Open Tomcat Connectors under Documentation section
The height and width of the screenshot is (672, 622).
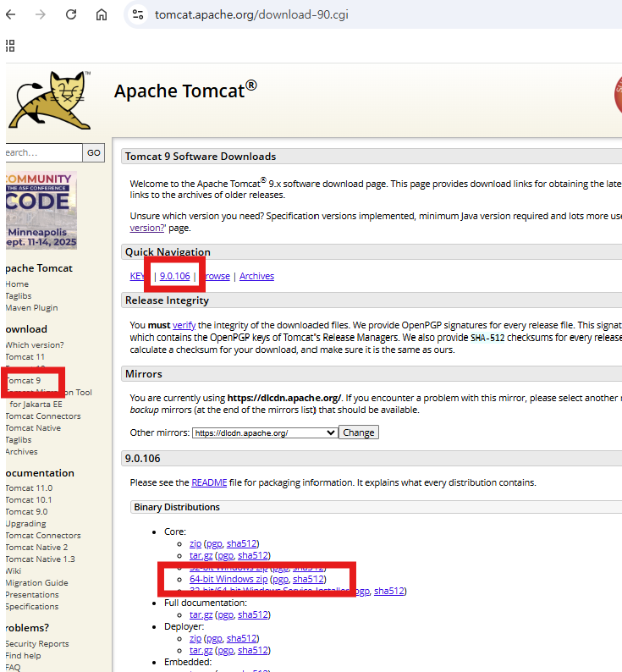43,536
